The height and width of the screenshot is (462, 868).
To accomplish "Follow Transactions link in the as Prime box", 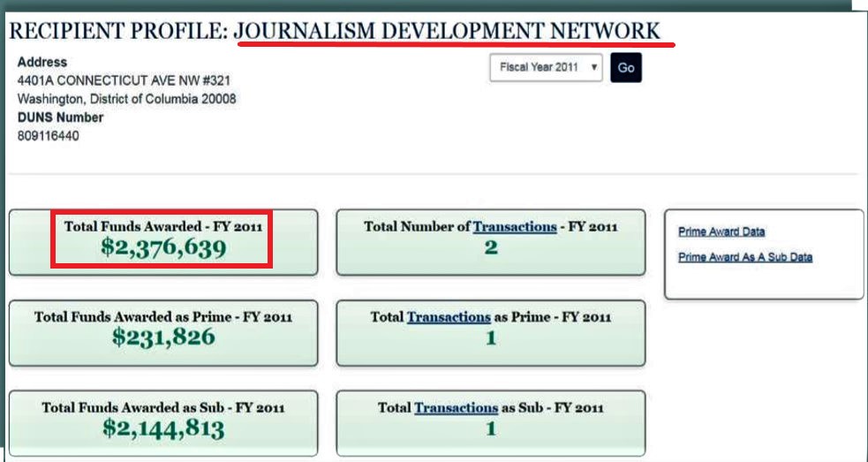I will click(449, 316).
